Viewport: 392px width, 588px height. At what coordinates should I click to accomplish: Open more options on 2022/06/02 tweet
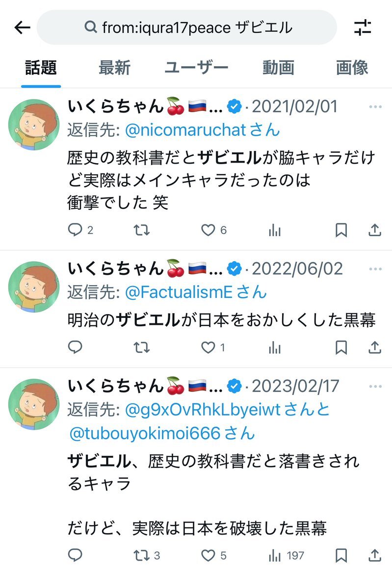point(375,269)
